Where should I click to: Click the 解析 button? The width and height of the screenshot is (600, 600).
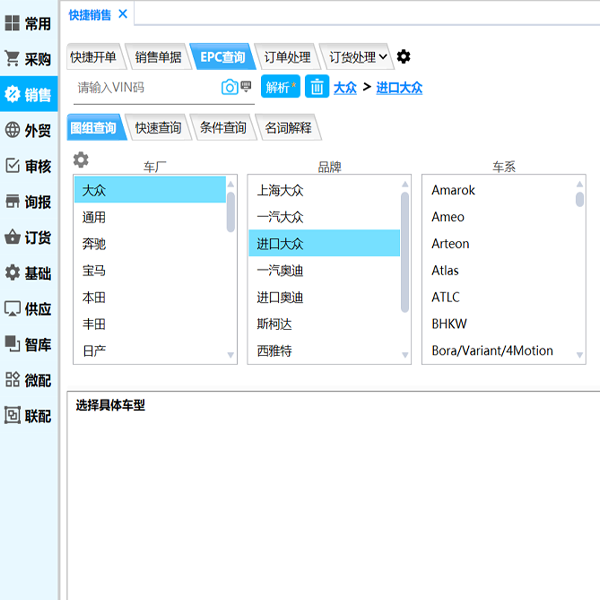click(280, 87)
